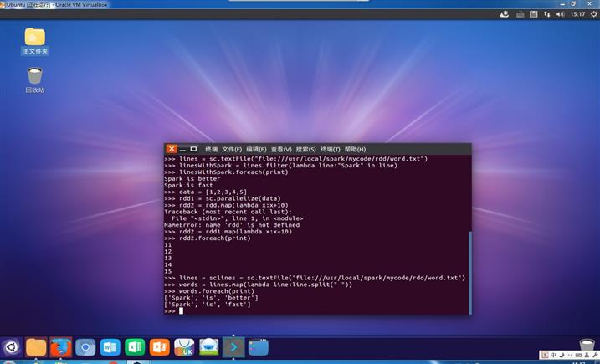Close the terminal window with orange X
The image size is (600, 364).
click(x=172, y=149)
